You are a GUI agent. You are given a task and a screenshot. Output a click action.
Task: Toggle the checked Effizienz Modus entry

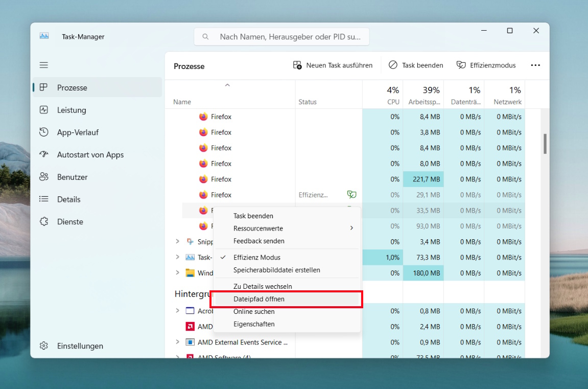coord(257,258)
